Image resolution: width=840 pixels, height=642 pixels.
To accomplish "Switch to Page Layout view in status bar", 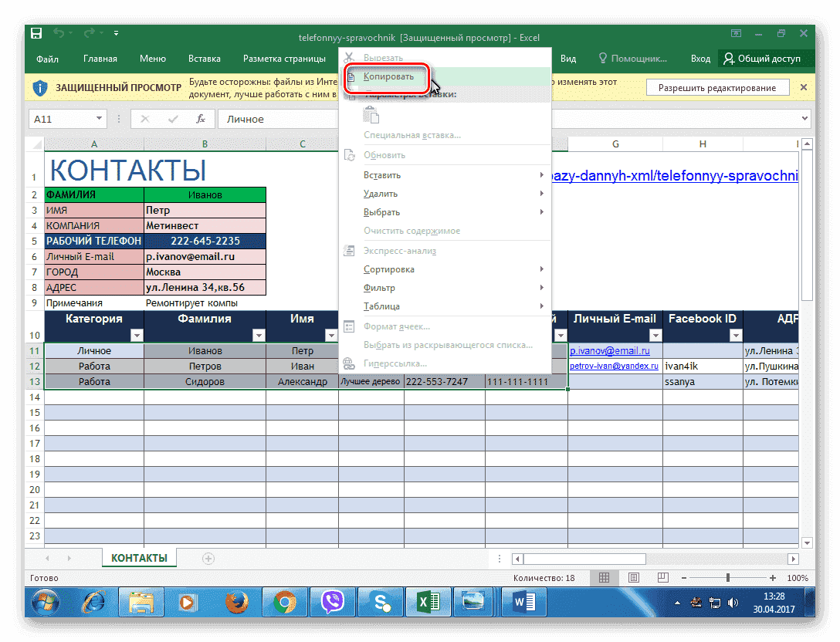I will (633, 577).
